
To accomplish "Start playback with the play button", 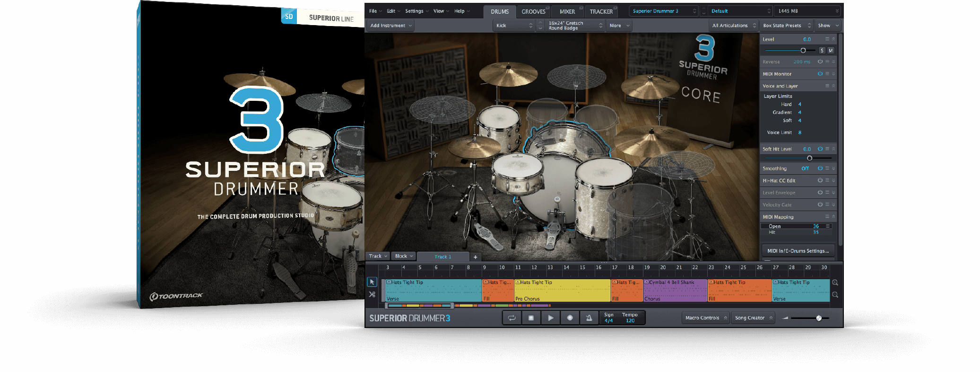I will coord(551,318).
